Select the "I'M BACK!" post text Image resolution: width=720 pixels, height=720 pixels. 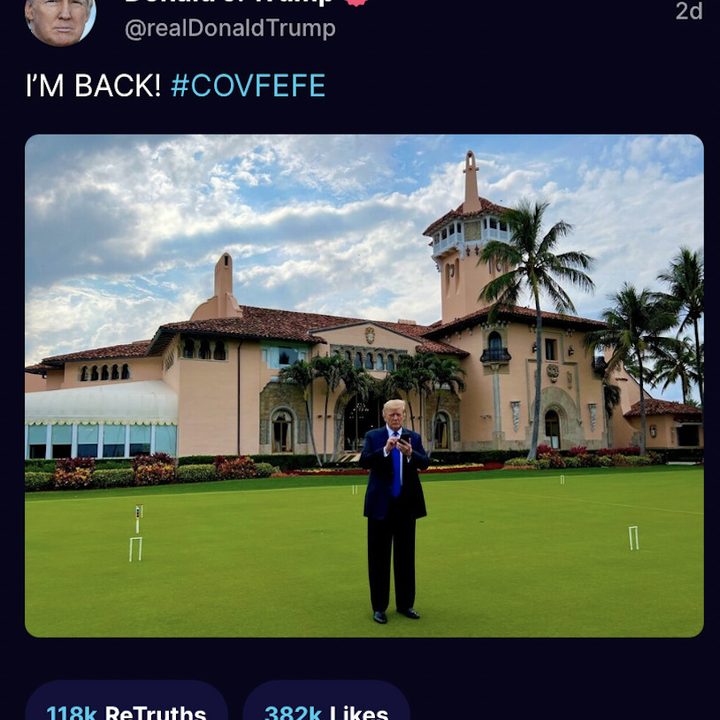[x=93, y=86]
